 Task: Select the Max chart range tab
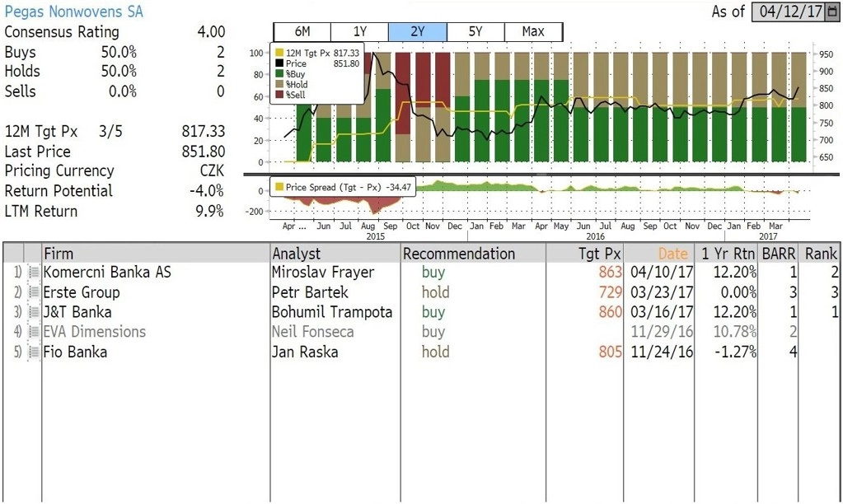(533, 31)
